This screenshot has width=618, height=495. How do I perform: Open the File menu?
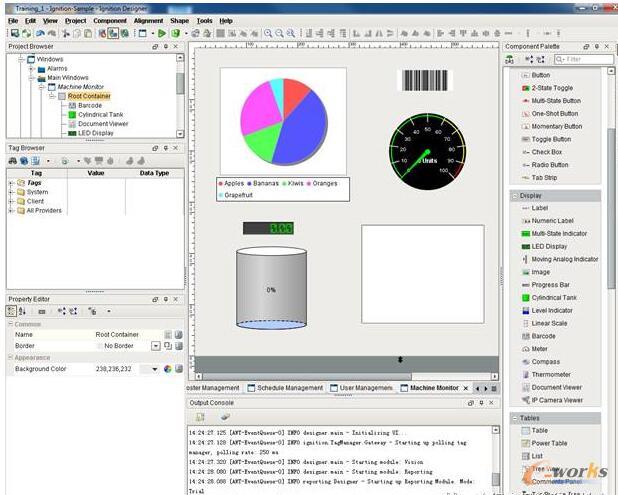point(13,21)
